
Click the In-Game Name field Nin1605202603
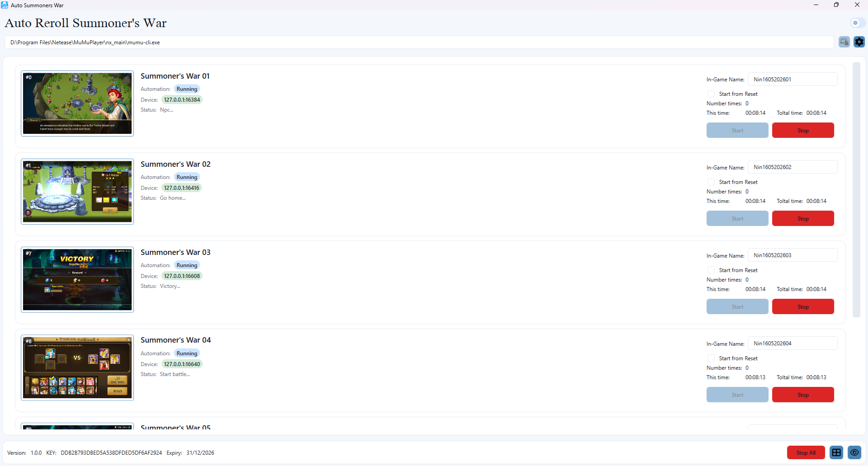coord(792,255)
